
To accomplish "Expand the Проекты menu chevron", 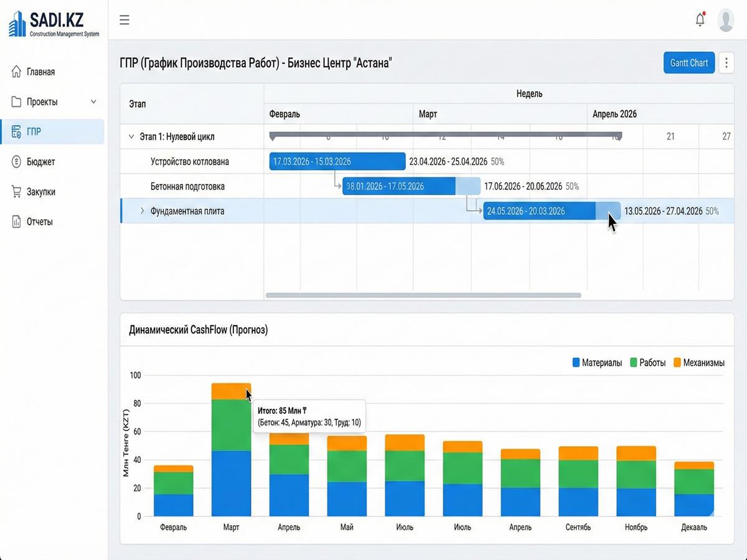I will [x=94, y=101].
